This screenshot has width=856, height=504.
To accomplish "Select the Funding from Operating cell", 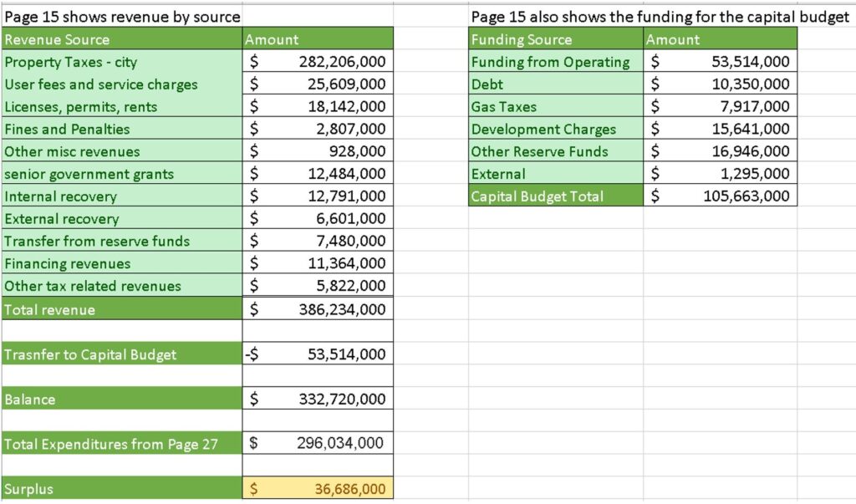I will click(555, 62).
